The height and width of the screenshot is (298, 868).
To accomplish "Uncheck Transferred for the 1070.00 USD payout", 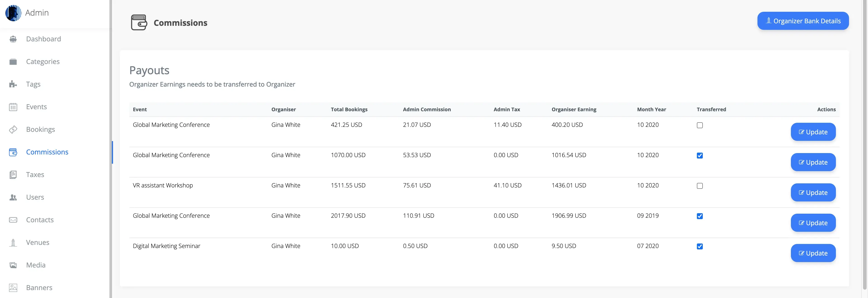I will click(700, 155).
